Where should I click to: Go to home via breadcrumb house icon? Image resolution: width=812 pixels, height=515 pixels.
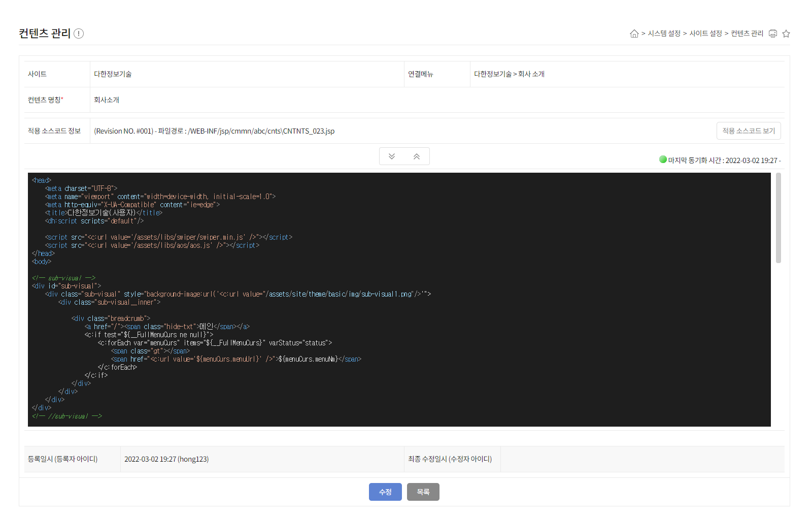(x=634, y=34)
